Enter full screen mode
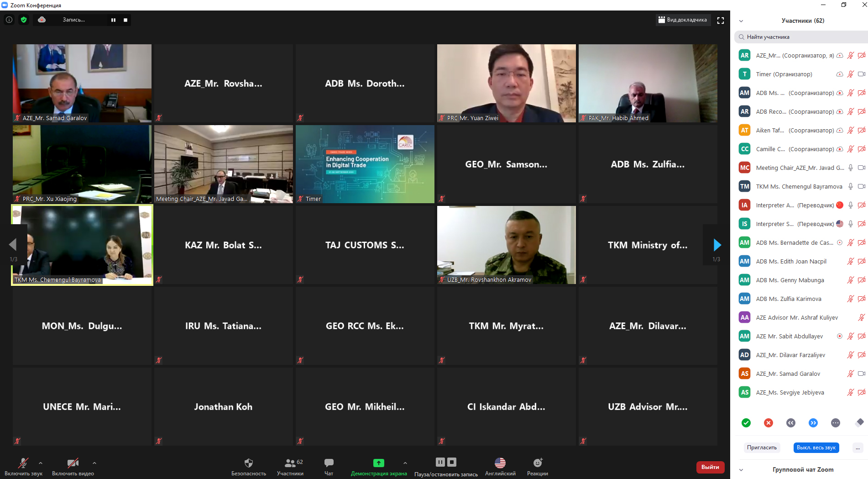 (x=721, y=20)
